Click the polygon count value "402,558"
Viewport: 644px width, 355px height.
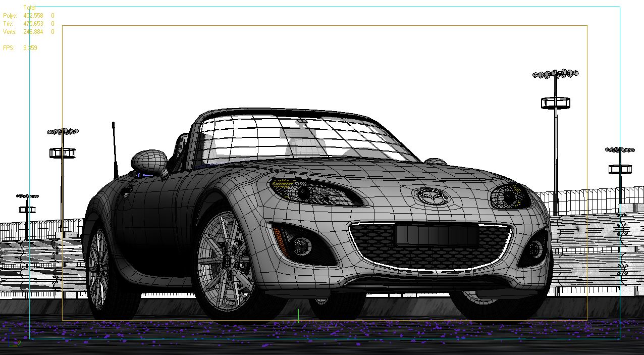click(33, 16)
